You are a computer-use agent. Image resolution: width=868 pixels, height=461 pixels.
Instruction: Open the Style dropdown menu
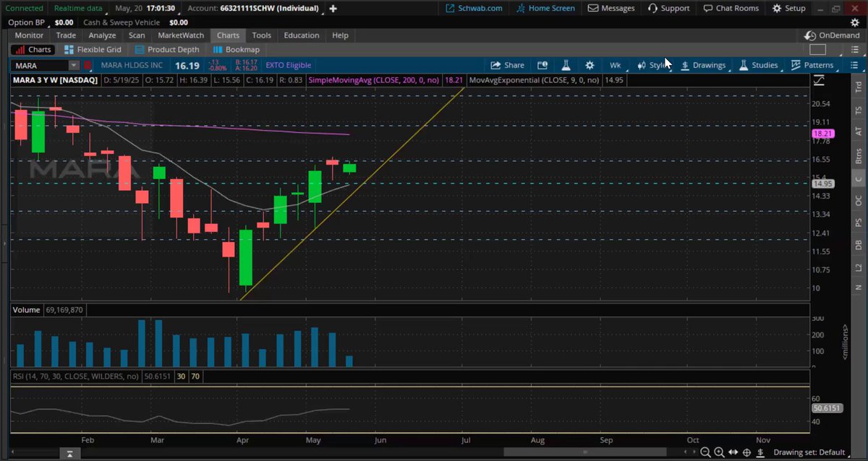(x=654, y=65)
